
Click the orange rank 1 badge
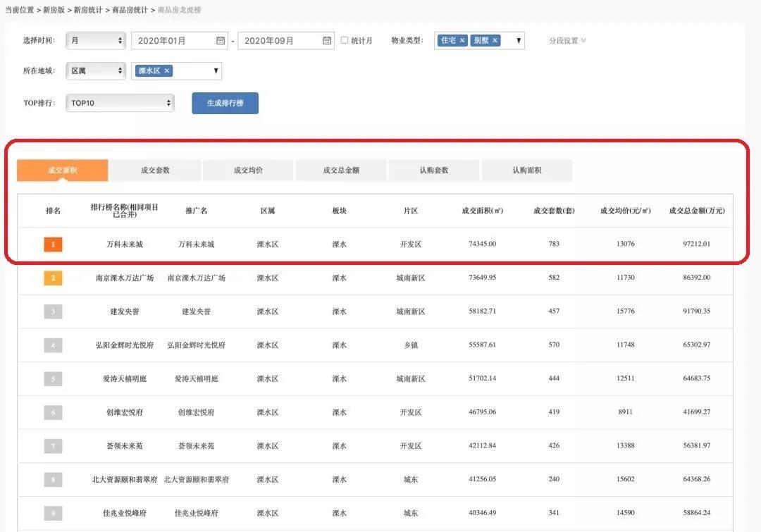(x=53, y=245)
